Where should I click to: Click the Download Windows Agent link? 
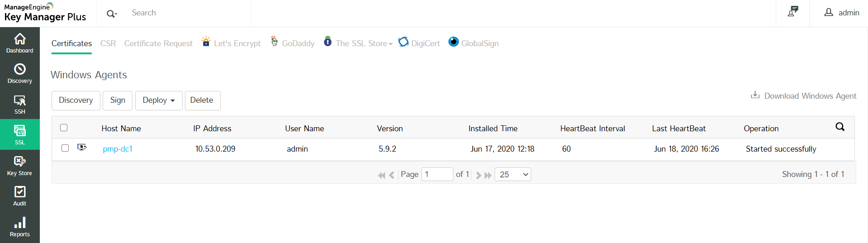pyautogui.click(x=804, y=96)
